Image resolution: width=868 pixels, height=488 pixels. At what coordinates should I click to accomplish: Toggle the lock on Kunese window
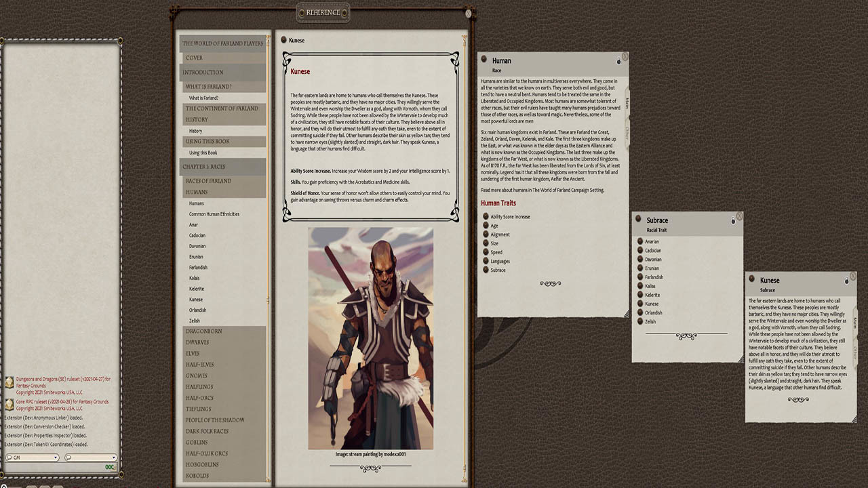[x=846, y=281]
